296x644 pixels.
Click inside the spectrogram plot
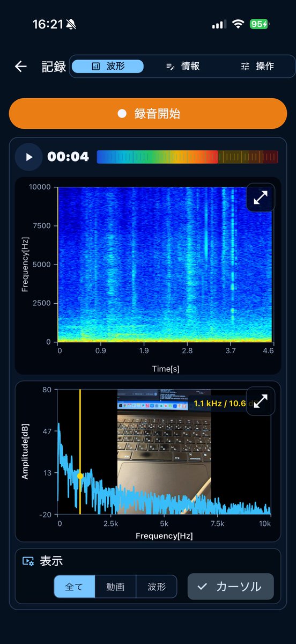[x=165, y=265]
